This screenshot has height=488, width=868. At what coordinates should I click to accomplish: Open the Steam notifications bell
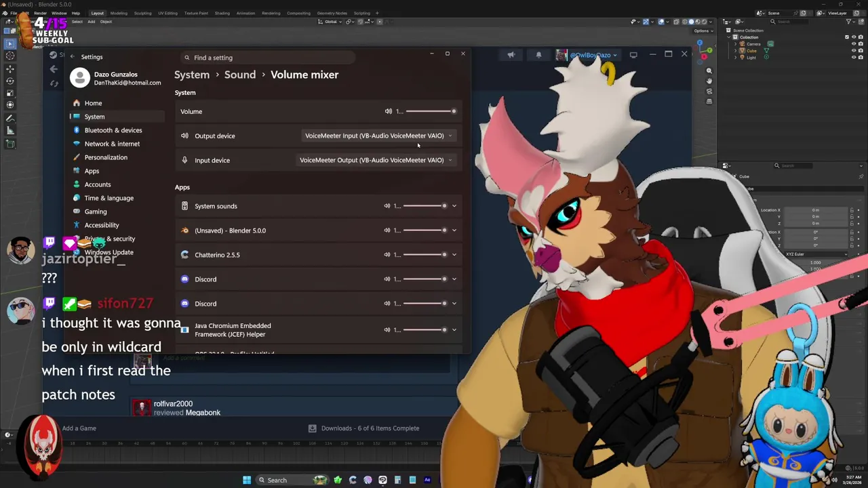click(538, 55)
